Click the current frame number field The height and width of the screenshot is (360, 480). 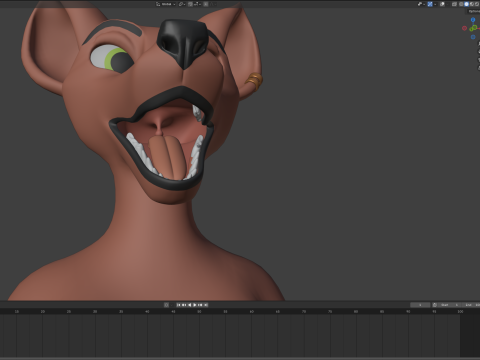click(420, 305)
